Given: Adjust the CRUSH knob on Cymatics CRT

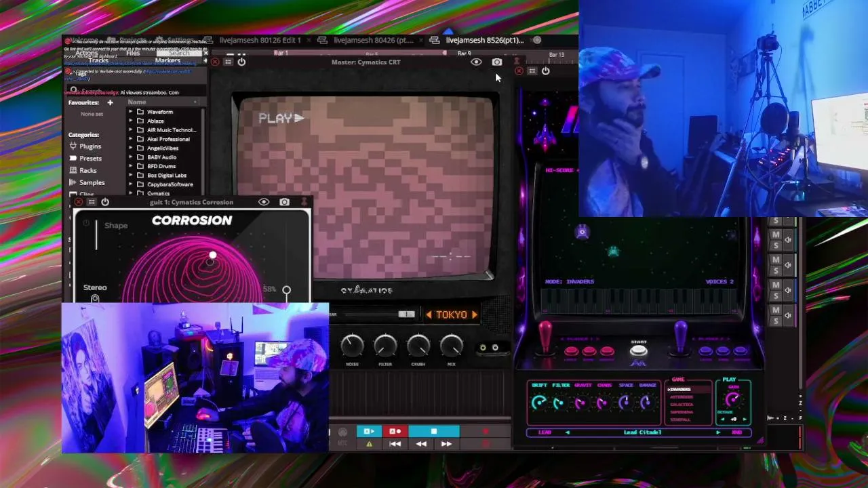Looking at the screenshot, I should tap(418, 346).
